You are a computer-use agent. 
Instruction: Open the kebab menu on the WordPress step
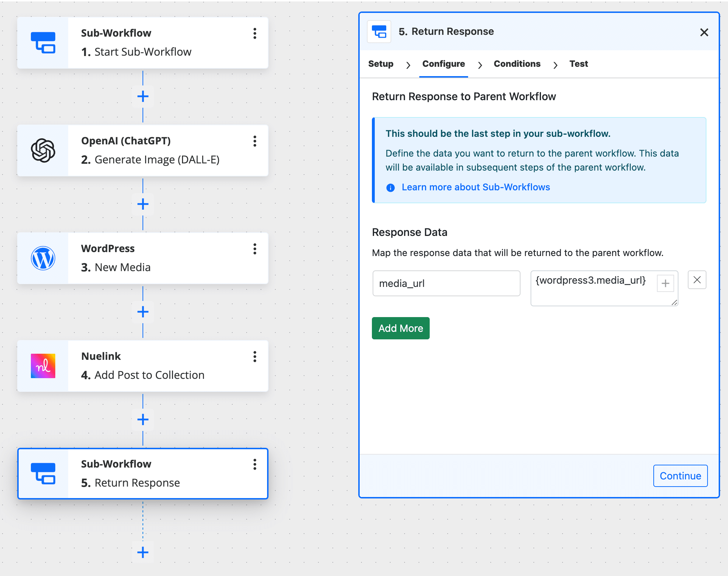pyautogui.click(x=255, y=249)
